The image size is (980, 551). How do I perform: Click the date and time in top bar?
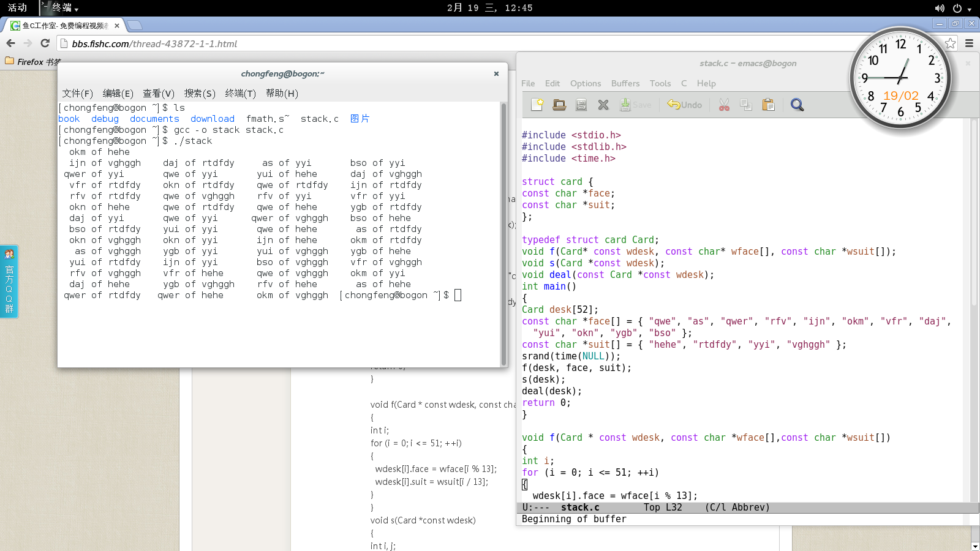(490, 8)
